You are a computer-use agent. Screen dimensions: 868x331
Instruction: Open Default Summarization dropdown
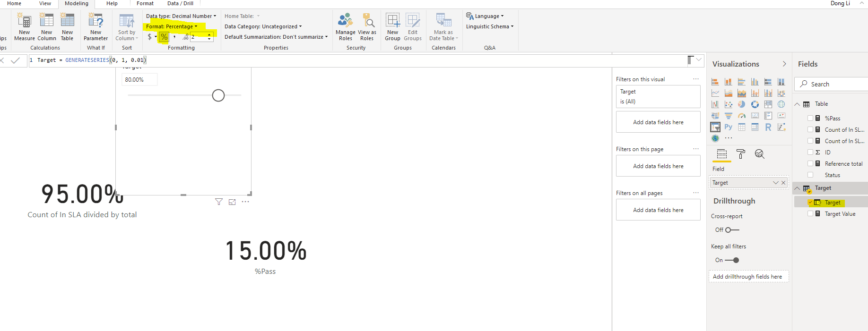[276, 37]
